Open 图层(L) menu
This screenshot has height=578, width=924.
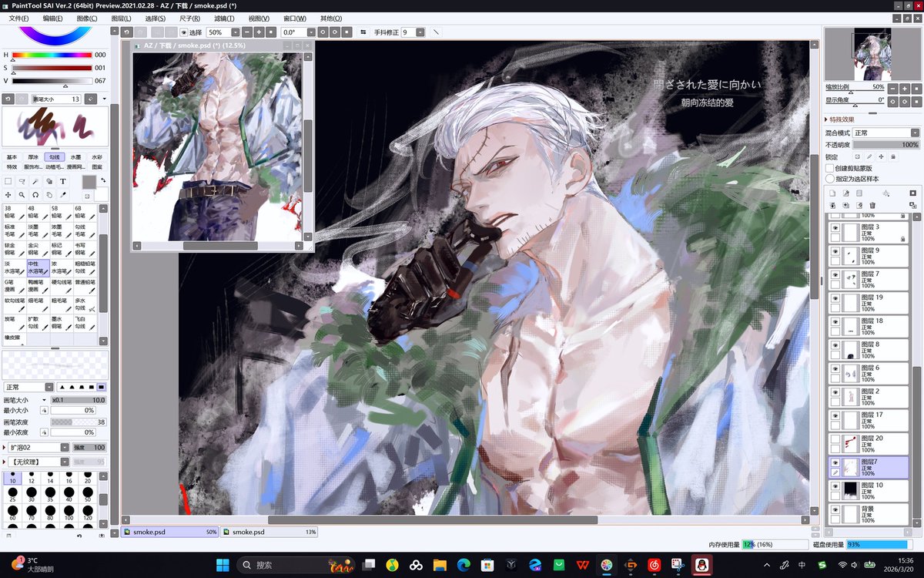[x=122, y=18]
